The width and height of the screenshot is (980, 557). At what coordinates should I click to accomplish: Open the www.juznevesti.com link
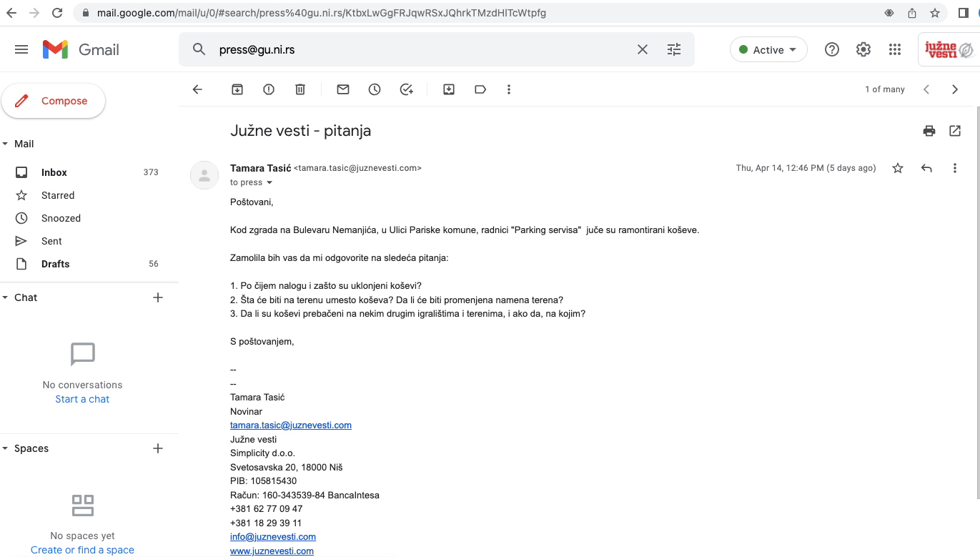(x=272, y=551)
